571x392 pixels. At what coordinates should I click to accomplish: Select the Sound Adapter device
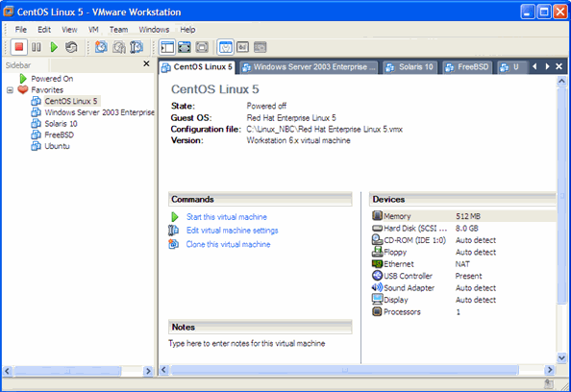463,288
